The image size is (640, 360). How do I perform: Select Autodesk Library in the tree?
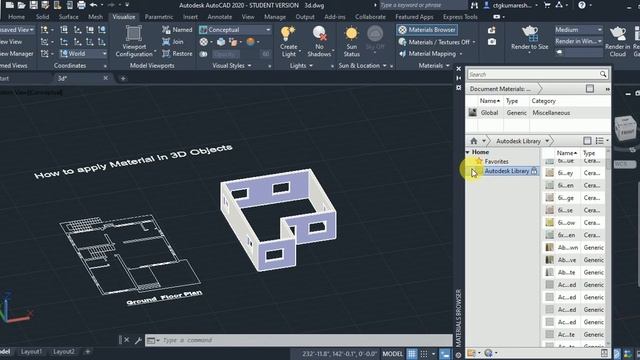pyautogui.click(x=507, y=171)
